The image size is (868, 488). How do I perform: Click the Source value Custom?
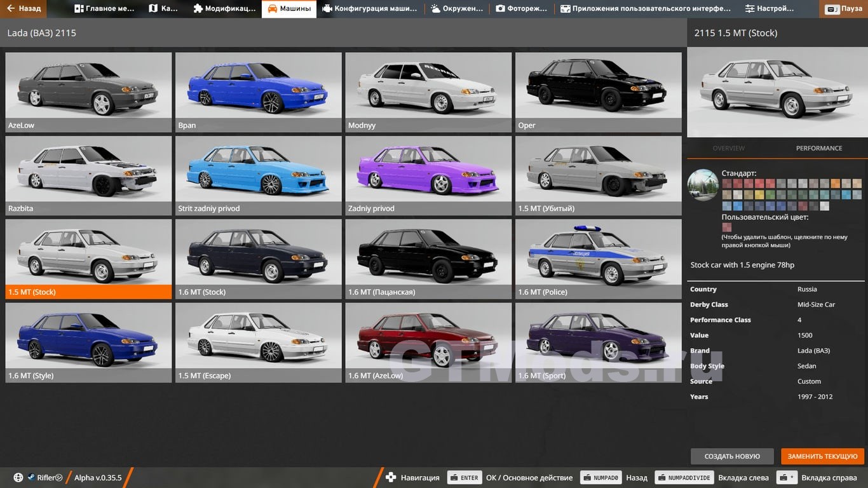pos(809,381)
